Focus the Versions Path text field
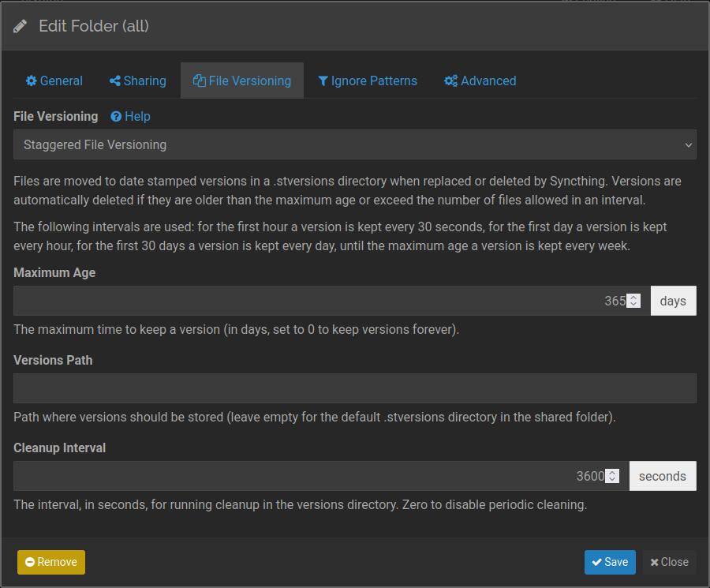 354,388
